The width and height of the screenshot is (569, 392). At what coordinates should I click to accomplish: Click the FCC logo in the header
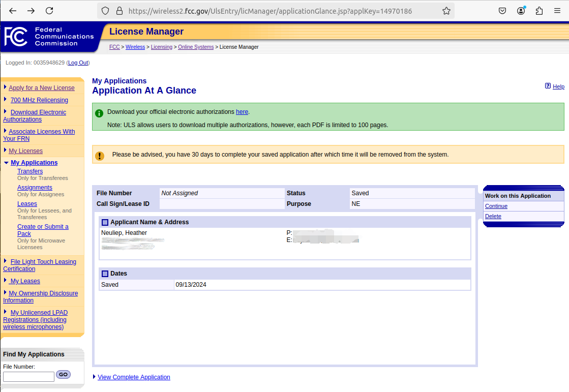(15, 37)
